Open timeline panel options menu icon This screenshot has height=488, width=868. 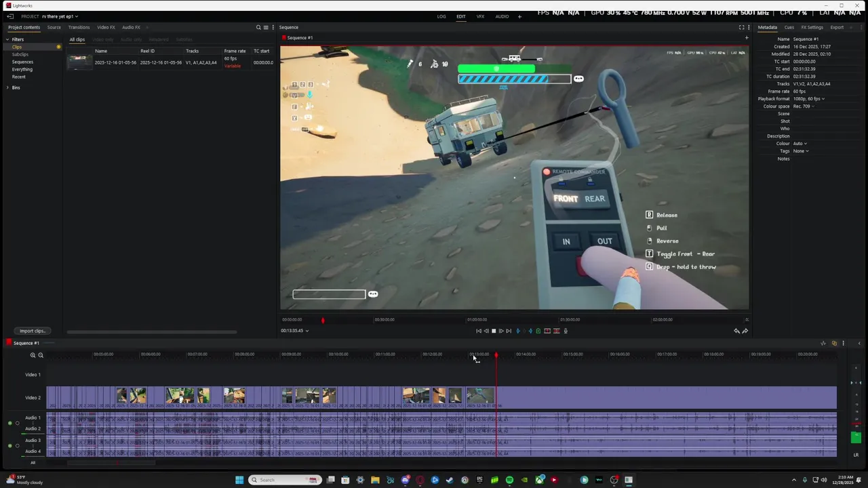coord(843,343)
